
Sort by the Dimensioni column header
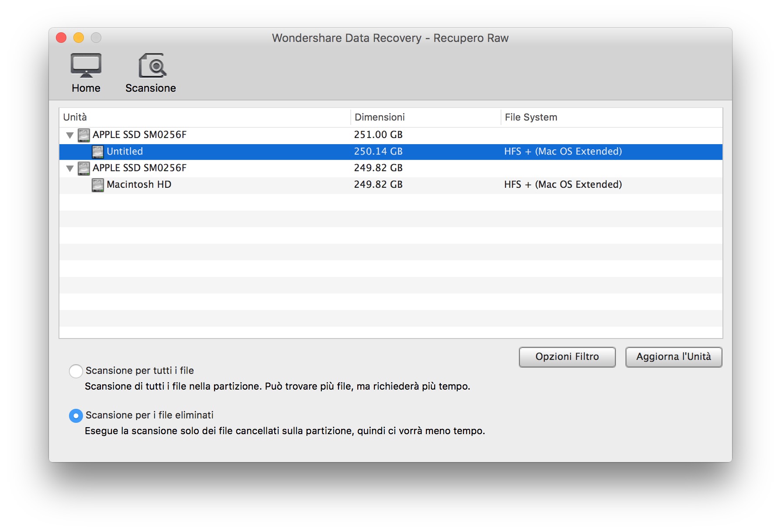pyautogui.click(x=380, y=117)
